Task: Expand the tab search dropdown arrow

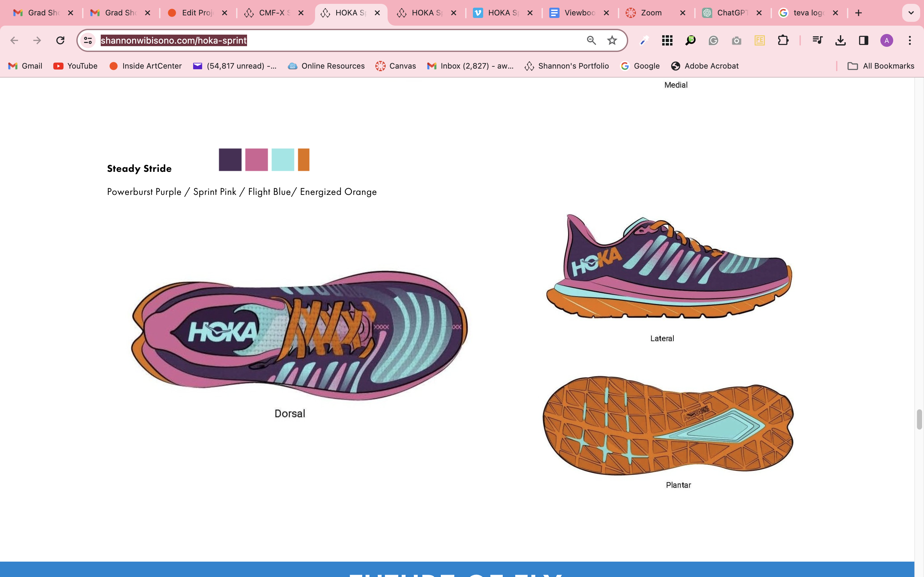Action: (911, 13)
